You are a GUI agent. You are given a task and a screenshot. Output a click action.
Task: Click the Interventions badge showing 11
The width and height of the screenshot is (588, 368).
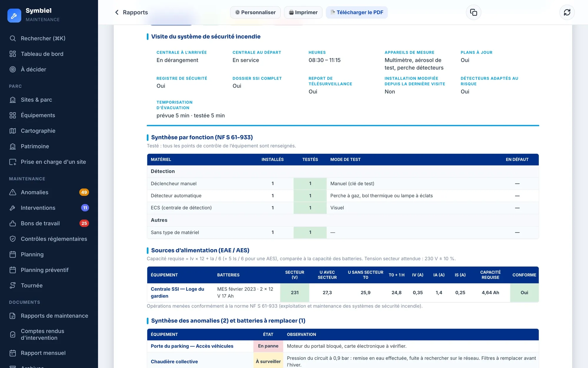pyautogui.click(x=85, y=208)
